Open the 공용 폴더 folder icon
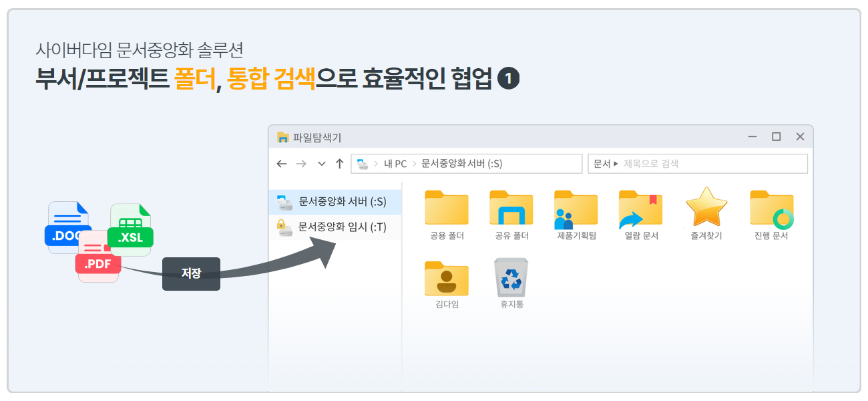The image size is (868, 401). click(447, 208)
